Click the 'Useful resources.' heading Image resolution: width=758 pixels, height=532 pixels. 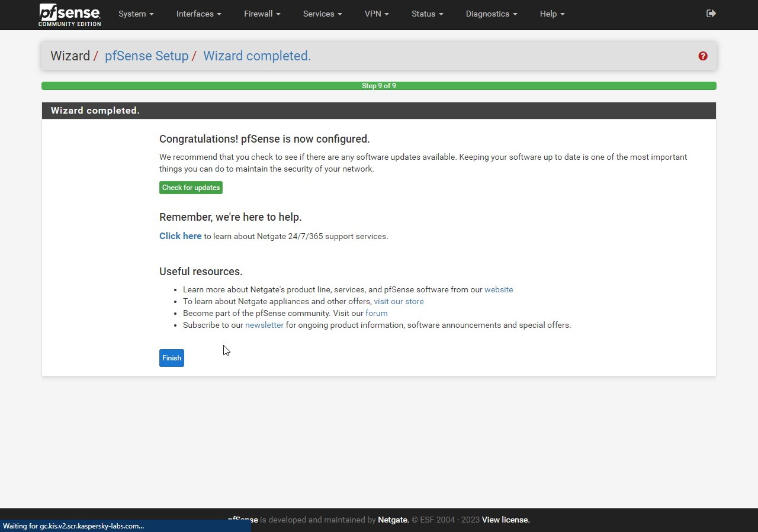click(201, 272)
